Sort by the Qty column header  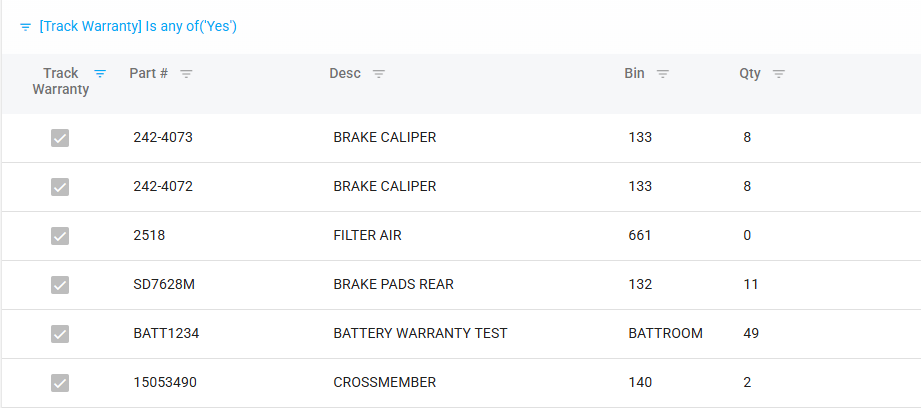click(x=750, y=73)
